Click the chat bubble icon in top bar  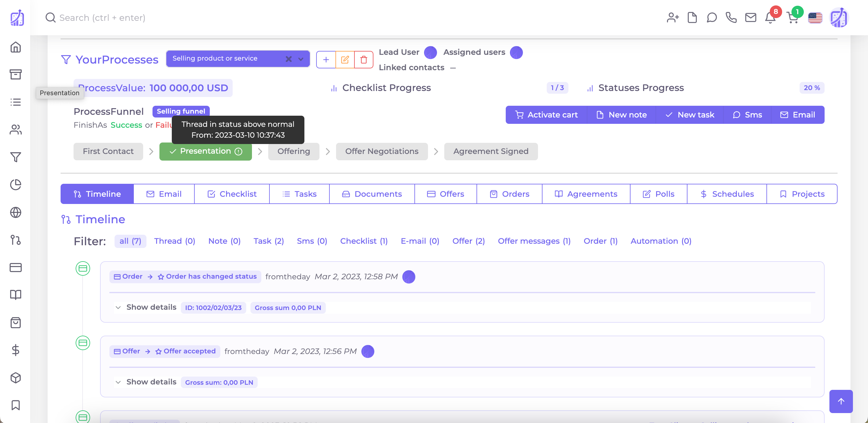pos(712,17)
